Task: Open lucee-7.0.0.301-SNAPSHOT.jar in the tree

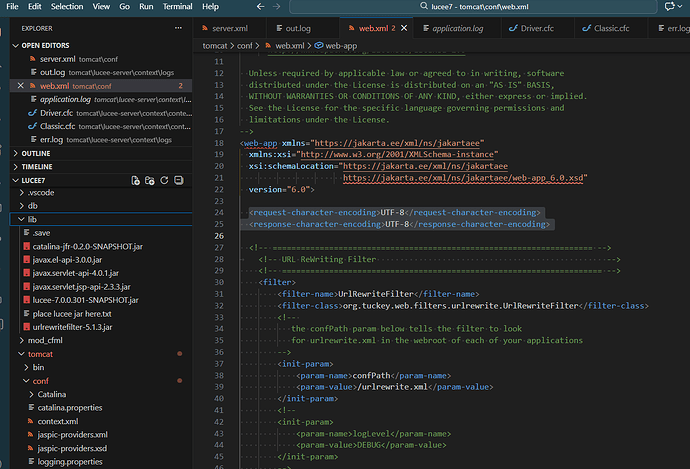Action: pos(83,299)
